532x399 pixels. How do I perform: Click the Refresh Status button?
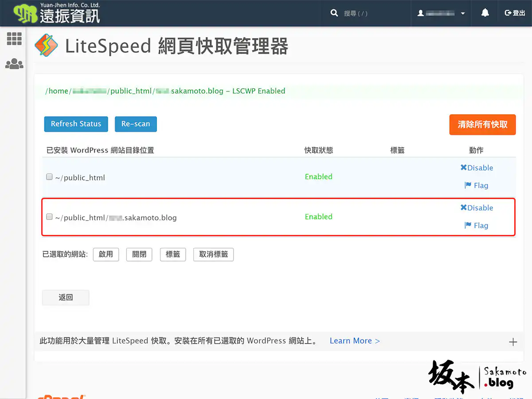76,124
